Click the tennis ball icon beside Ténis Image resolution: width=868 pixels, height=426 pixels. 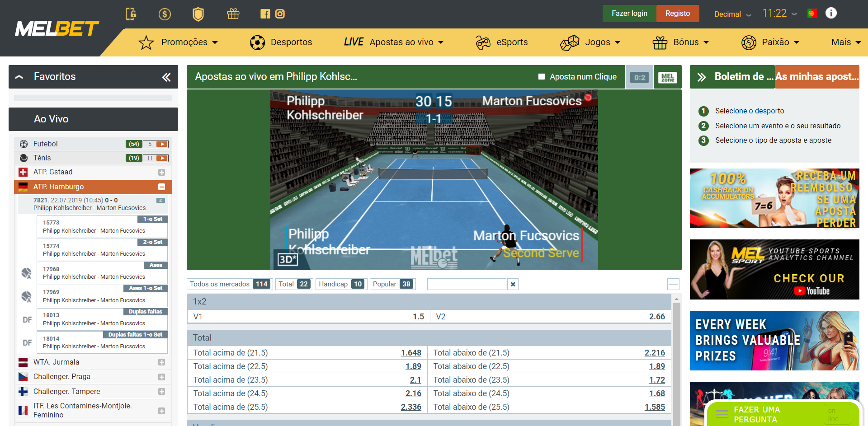[x=24, y=158]
